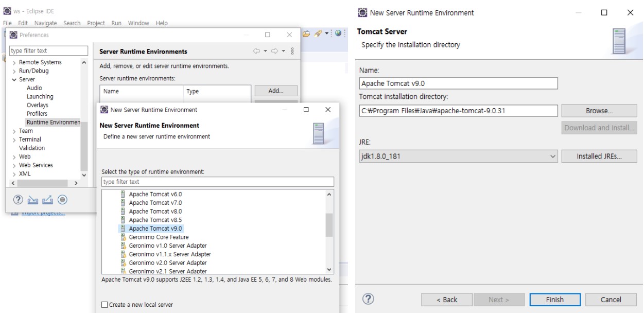Open help in the Tomcat Server dialog

(x=369, y=299)
